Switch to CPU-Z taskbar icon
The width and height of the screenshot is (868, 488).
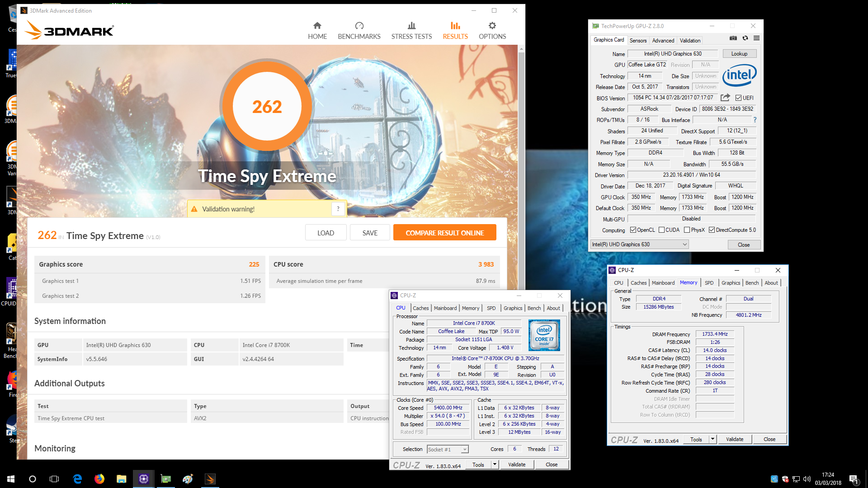[x=143, y=479]
